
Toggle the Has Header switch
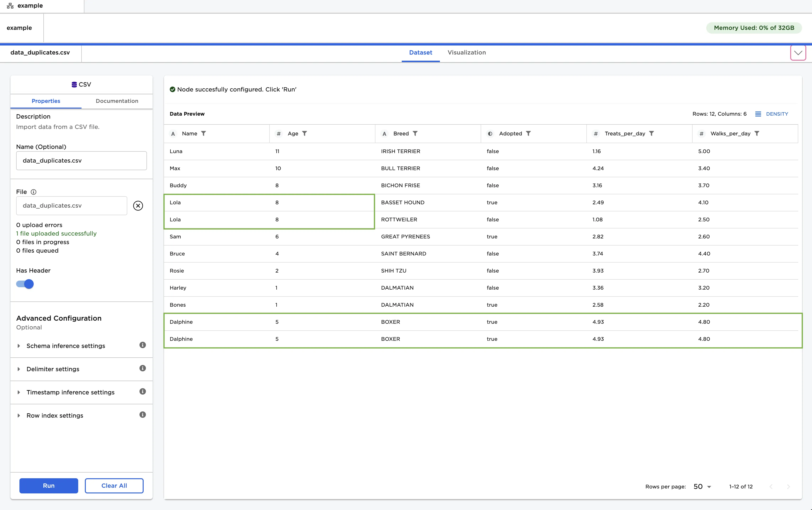pos(25,284)
